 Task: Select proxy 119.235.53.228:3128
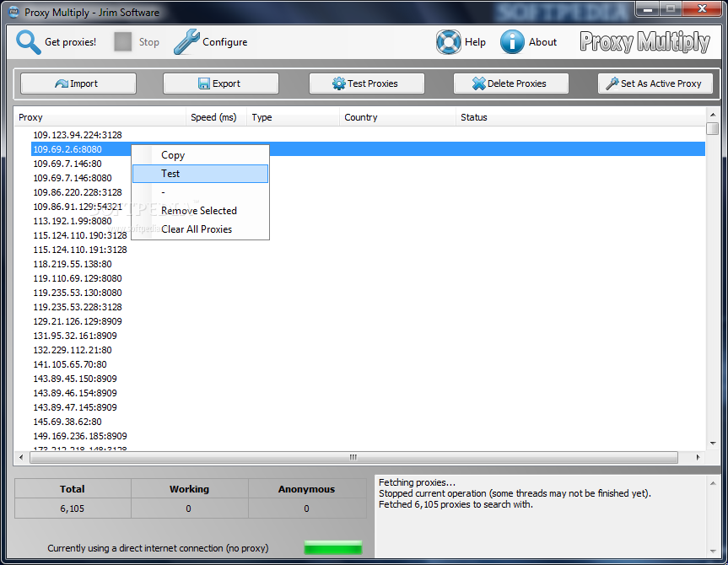(78, 308)
